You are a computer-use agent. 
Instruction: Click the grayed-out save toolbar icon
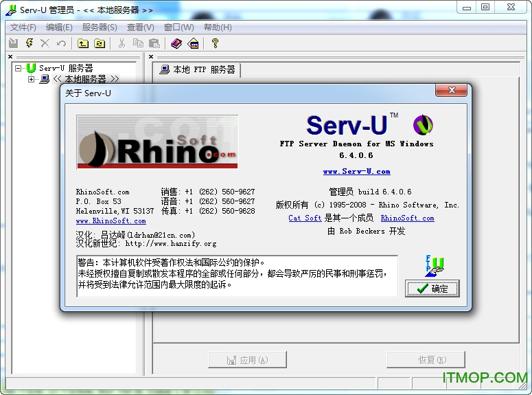click(x=14, y=43)
